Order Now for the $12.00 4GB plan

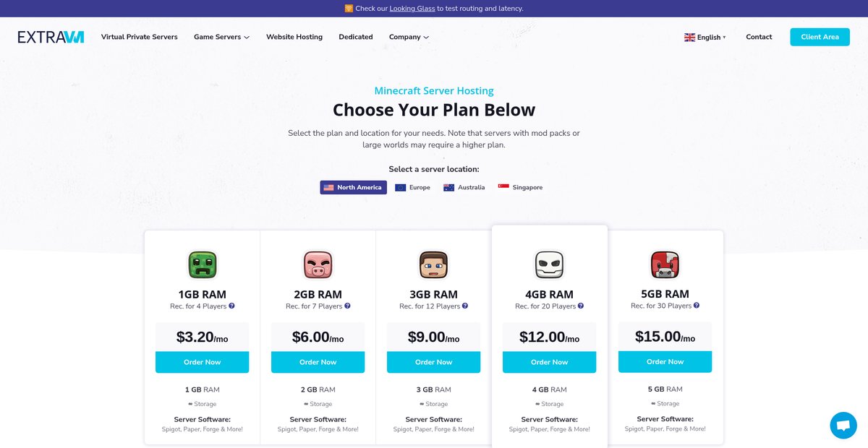(549, 362)
